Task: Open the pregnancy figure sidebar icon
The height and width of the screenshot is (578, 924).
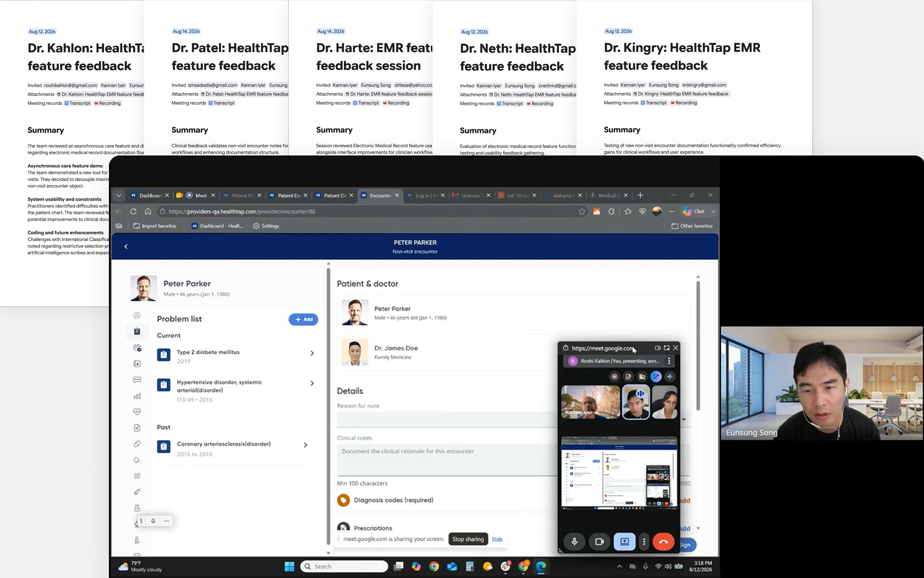Action: pos(137,540)
